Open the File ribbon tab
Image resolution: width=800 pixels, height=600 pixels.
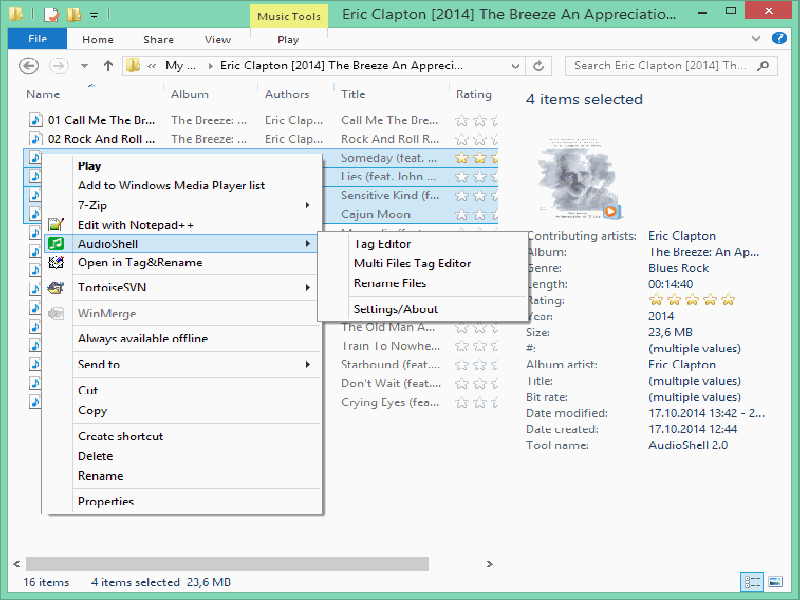point(37,39)
